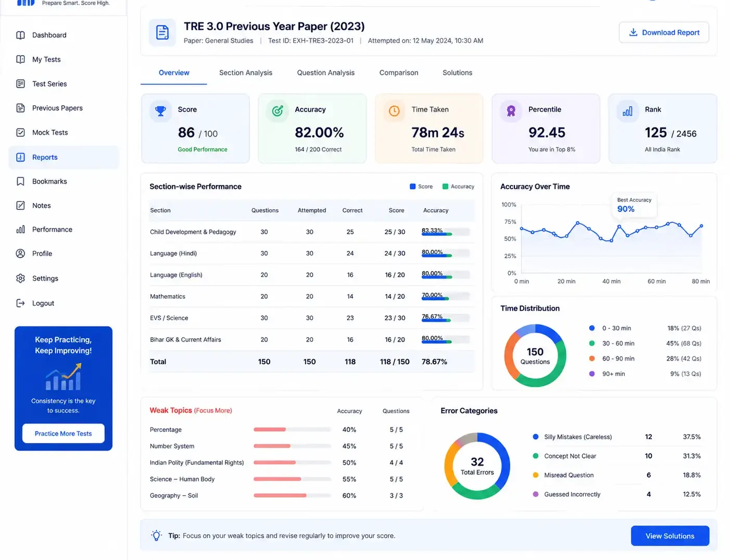This screenshot has height=560, width=730.
Task: Click the Previous Papers document icon
Action: [20, 108]
